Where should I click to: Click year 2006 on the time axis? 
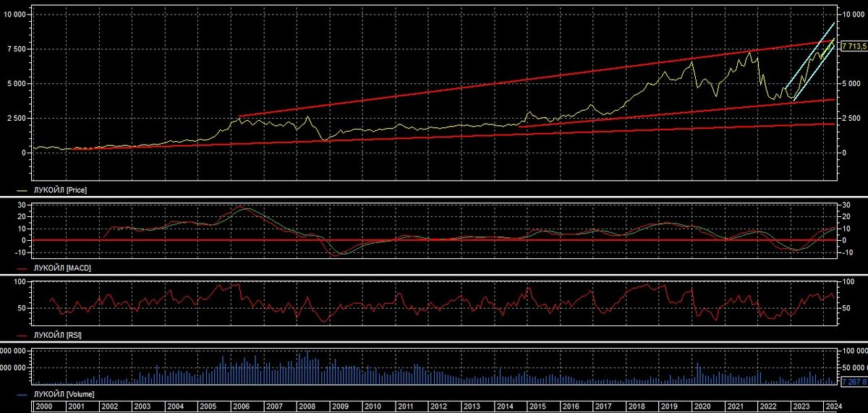coord(242,407)
